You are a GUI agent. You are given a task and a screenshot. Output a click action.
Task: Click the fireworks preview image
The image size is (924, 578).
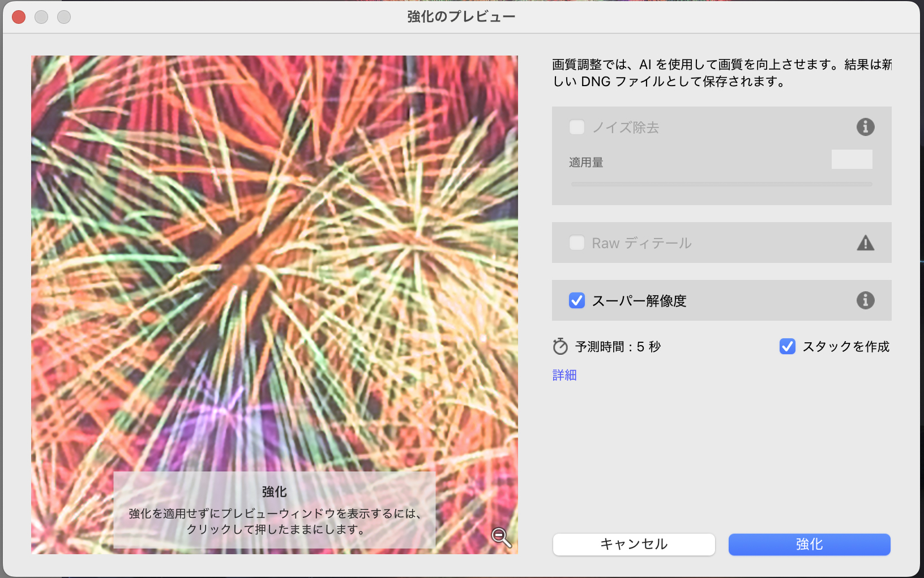275,227
